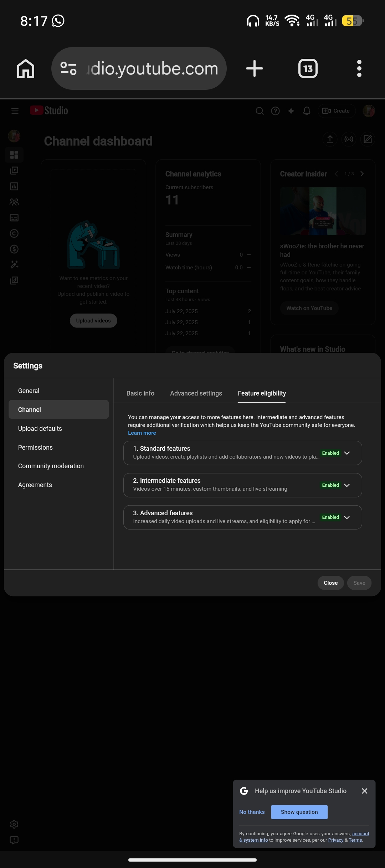This screenshot has width=385, height=868.
Task: Open Audio library in the sidebar
Action: [14, 280]
